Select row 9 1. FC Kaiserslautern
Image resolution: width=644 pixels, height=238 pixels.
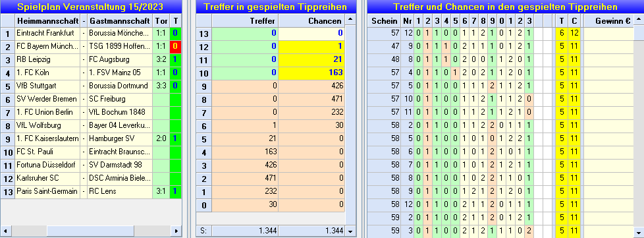click(x=90, y=138)
